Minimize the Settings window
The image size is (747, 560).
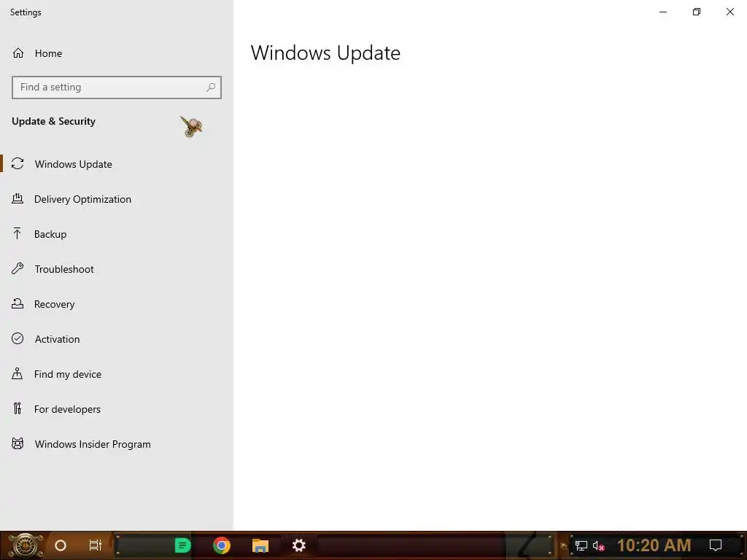click(663, 12)
